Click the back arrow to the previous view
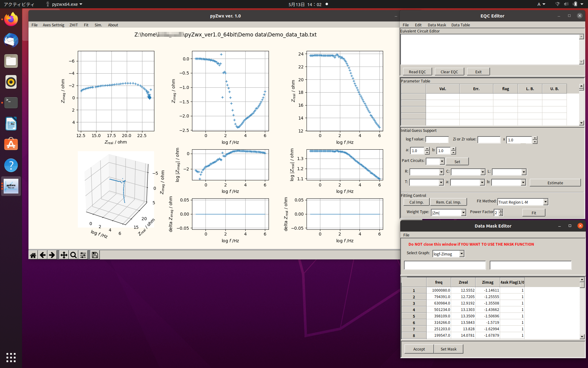 click(x=43, y=255)
